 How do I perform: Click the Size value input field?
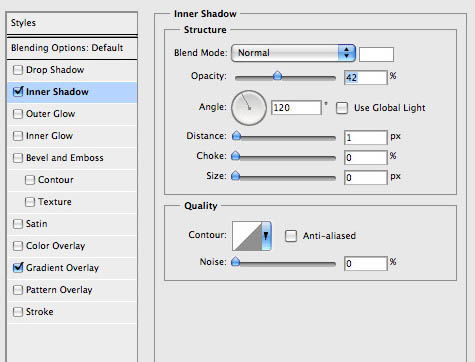point(366,177)
